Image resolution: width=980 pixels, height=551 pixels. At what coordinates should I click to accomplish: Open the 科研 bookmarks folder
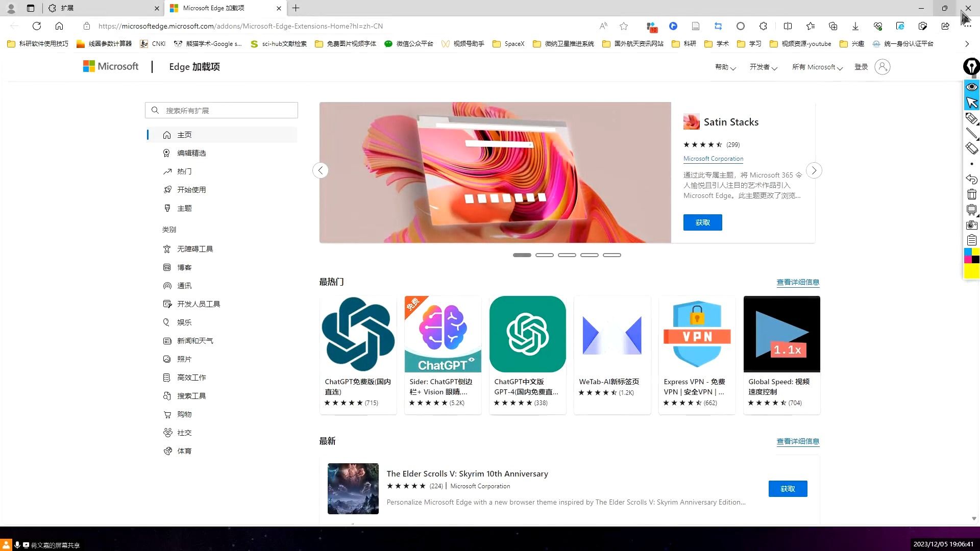tap(684, 44)
